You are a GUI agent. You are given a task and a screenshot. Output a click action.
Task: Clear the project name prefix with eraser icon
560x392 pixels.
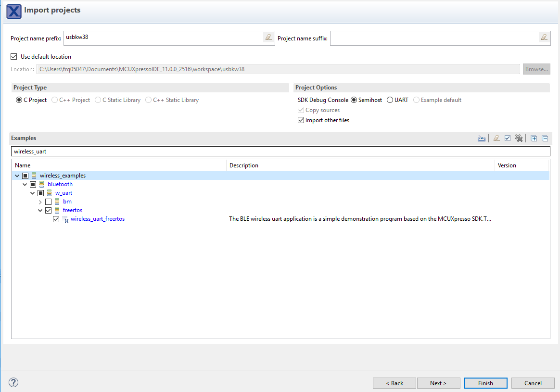click(x=268, y=38)
